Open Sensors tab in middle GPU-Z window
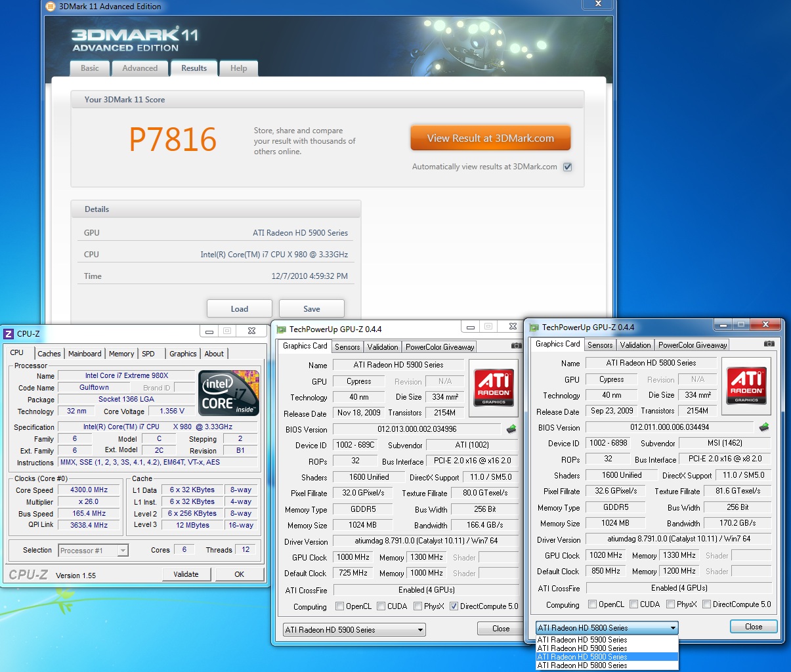Screen dimensions: 791x672 tap(347, 347)
